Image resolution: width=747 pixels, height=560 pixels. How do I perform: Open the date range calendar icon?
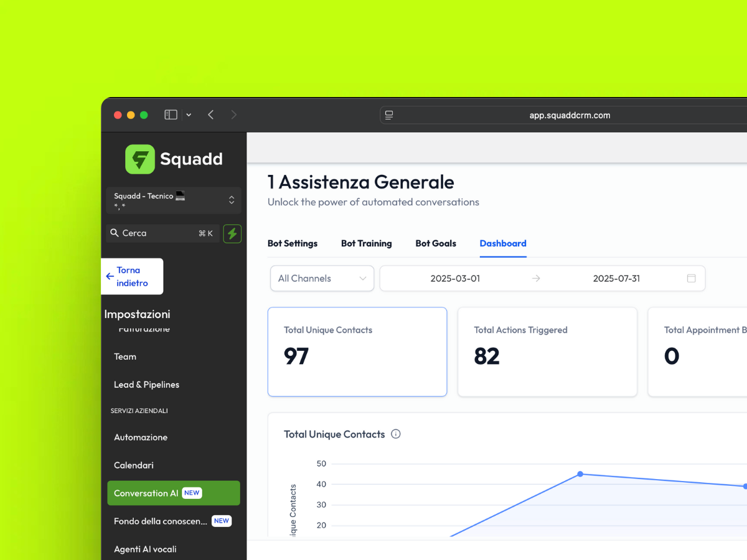coord(691,278)
